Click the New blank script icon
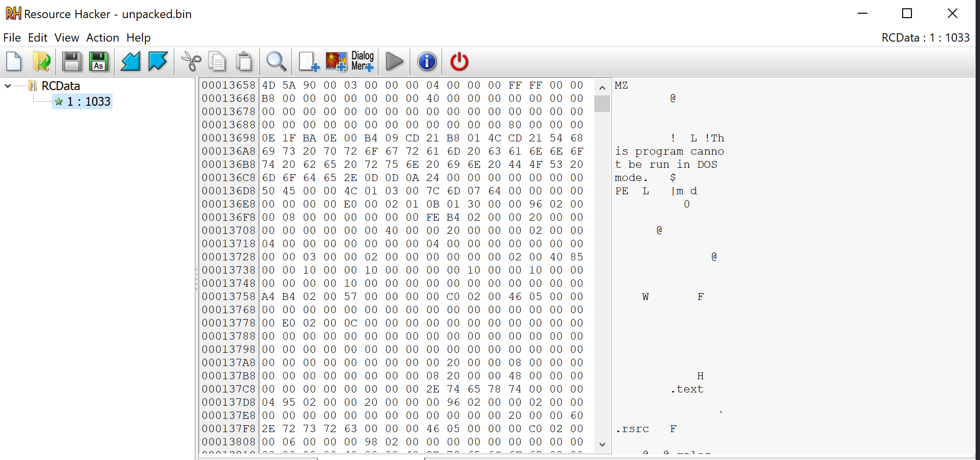Image resolution: width=980 pixels, height=460 pixels. click(14, 62)
